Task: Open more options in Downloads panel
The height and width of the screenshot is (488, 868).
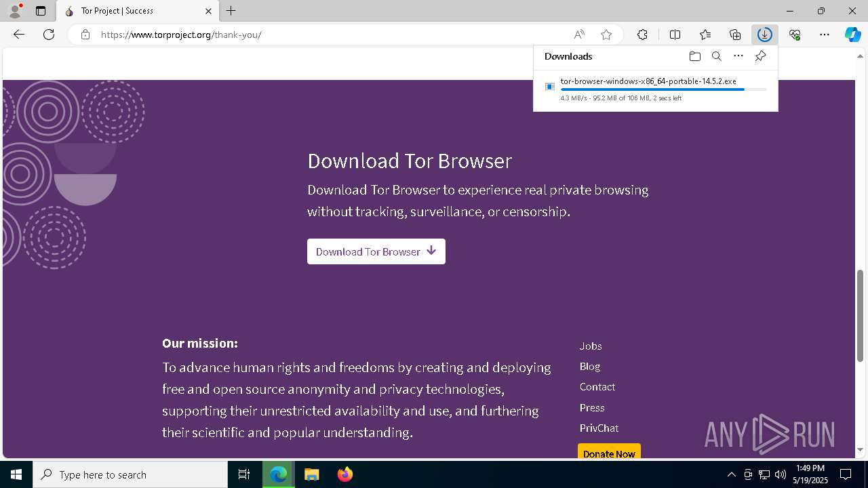Action: click(x=738, y=56)
